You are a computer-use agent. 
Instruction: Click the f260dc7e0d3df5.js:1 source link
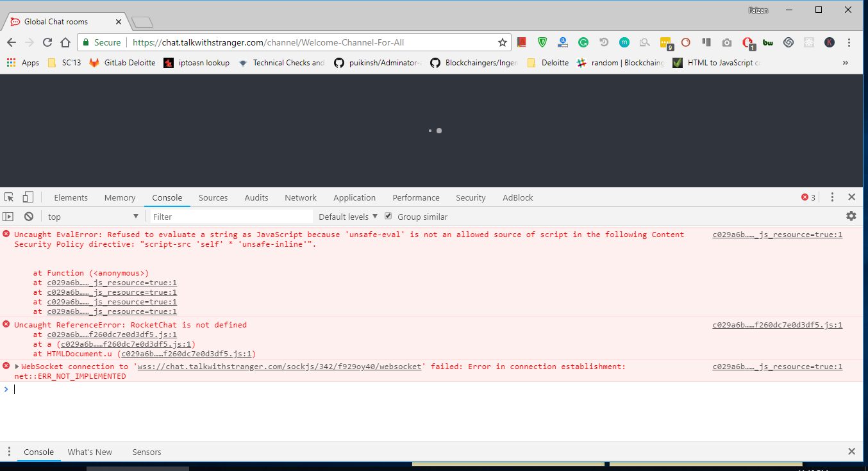click(x=776, y=325)
